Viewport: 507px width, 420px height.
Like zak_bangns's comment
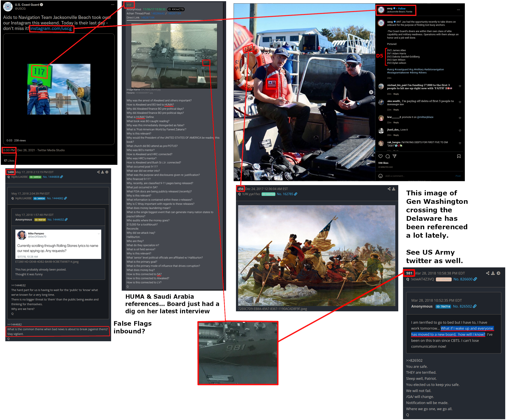pos(460,143)
